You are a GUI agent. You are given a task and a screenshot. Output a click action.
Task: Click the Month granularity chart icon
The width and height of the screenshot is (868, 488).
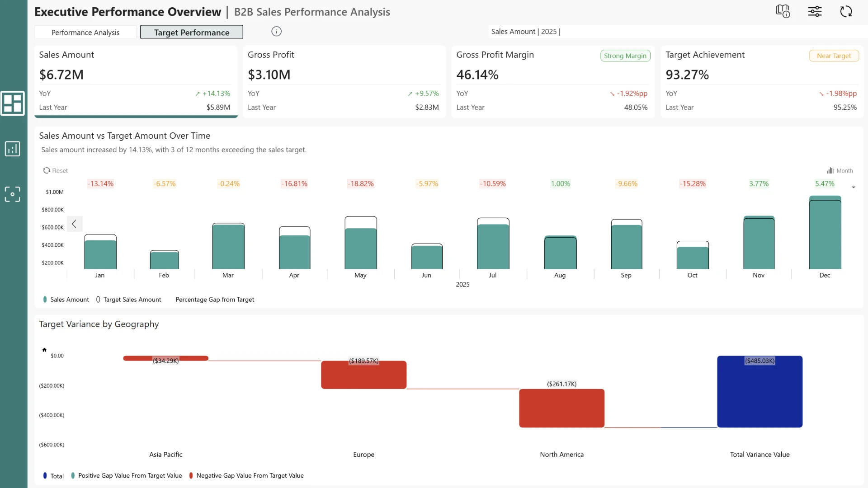tap(830, 171)
